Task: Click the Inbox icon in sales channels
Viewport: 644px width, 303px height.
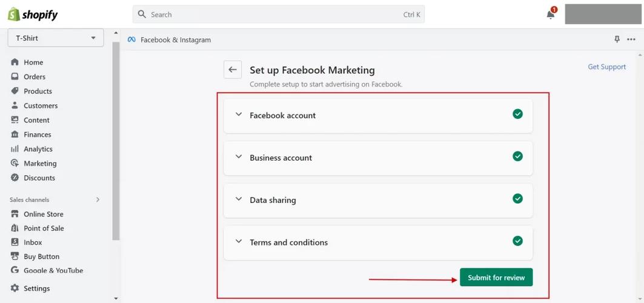Action: point(15,242)
